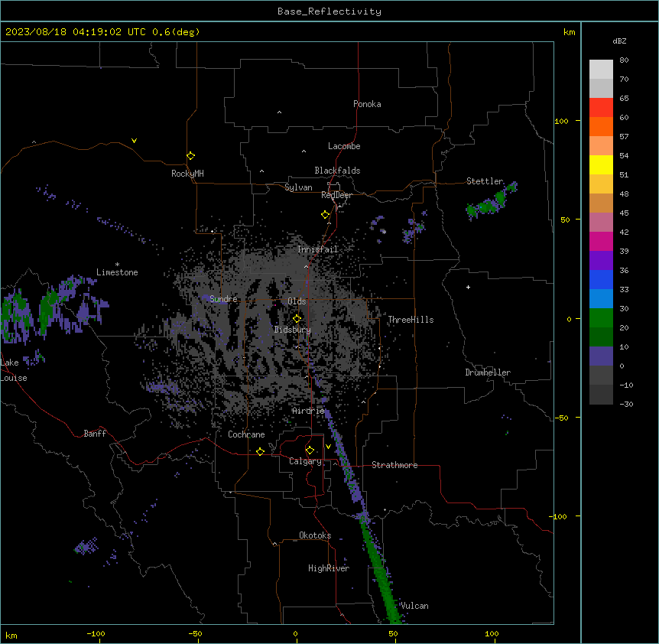
Task: Click the Ponoka town label
Action: [367, 104]
